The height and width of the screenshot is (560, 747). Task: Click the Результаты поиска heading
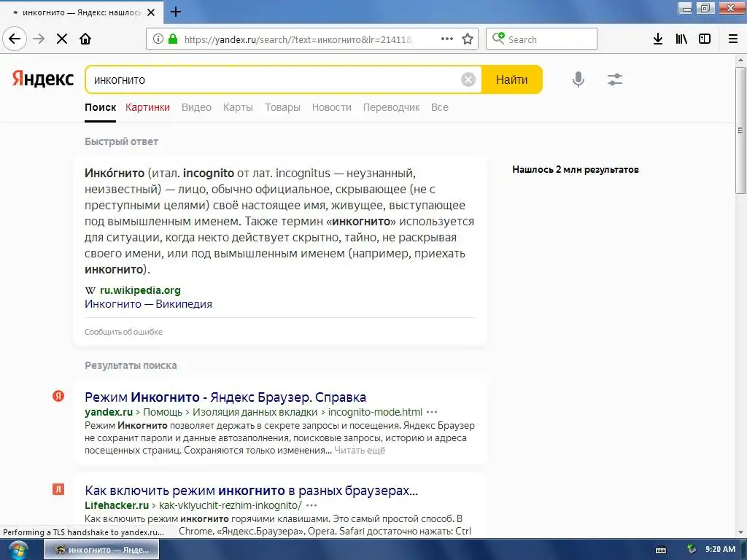pos(131,365)
